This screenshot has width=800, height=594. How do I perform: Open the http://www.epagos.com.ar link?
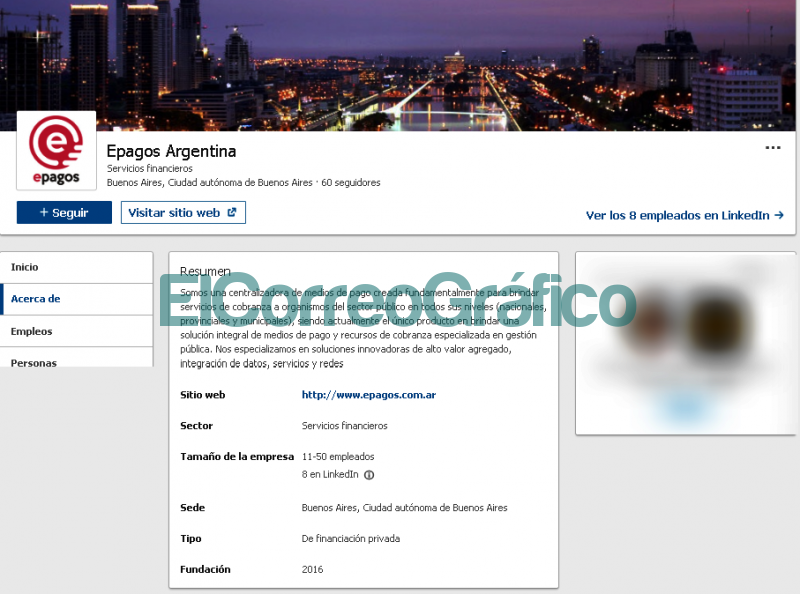point(369,395)
